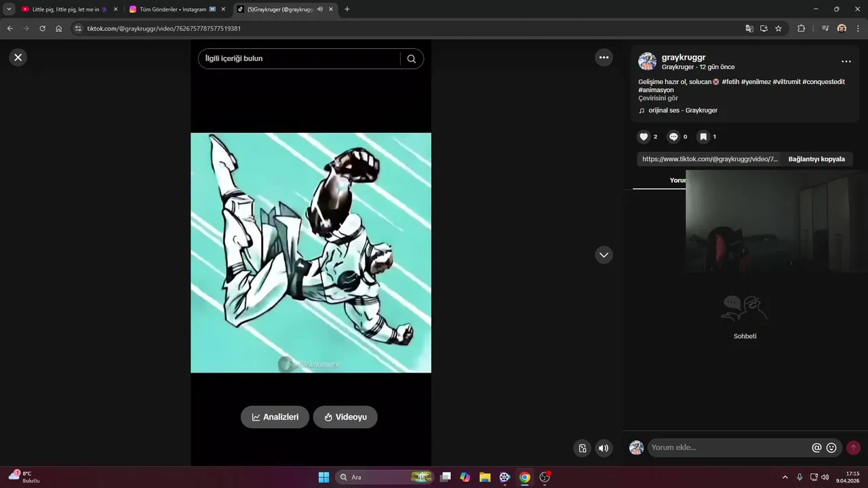Open the Chrome profile avatar

[842, 28]
